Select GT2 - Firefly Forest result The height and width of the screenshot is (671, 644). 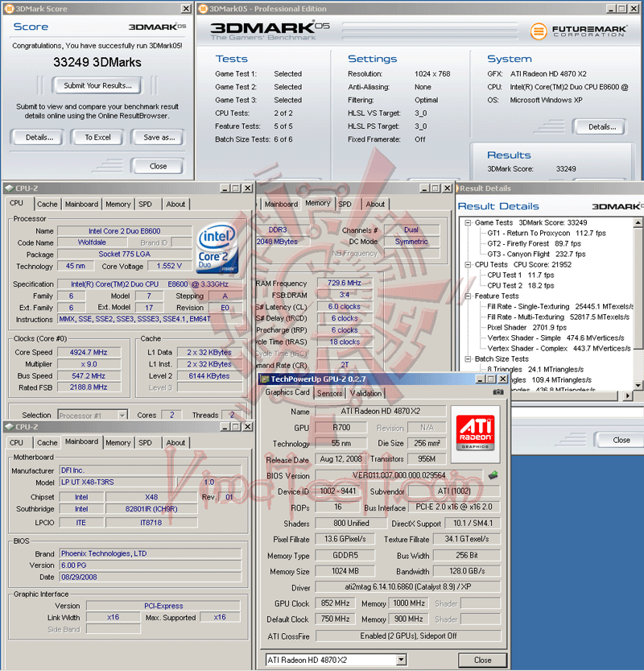(534, 243)
